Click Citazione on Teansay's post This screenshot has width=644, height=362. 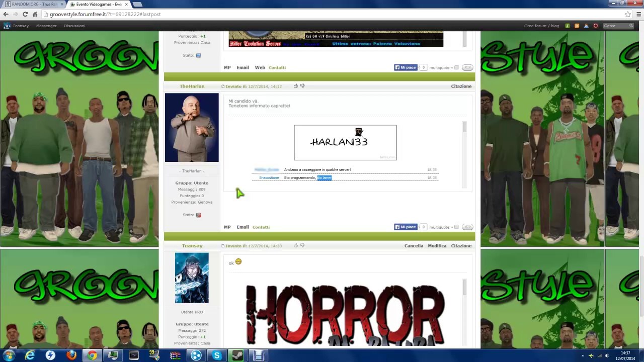tap(461, 246)
